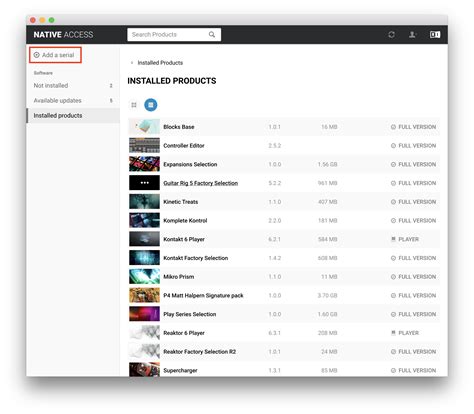Screen dimensions: 474x414
Task: Open the Available updates section
Action: [73, 101]
